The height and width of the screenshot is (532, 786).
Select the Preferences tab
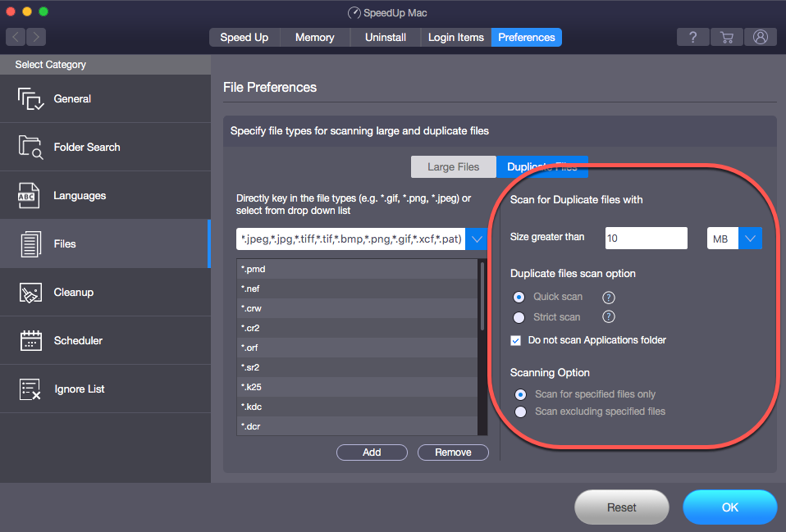pos(527,38)
